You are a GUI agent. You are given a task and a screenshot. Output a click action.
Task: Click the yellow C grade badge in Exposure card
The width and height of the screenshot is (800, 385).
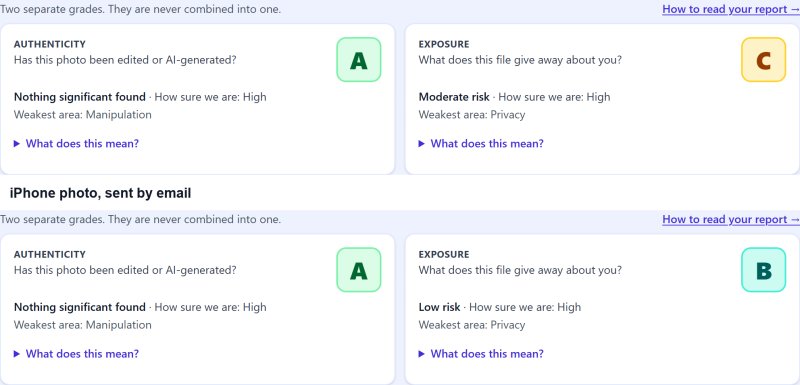click(763, 60)
